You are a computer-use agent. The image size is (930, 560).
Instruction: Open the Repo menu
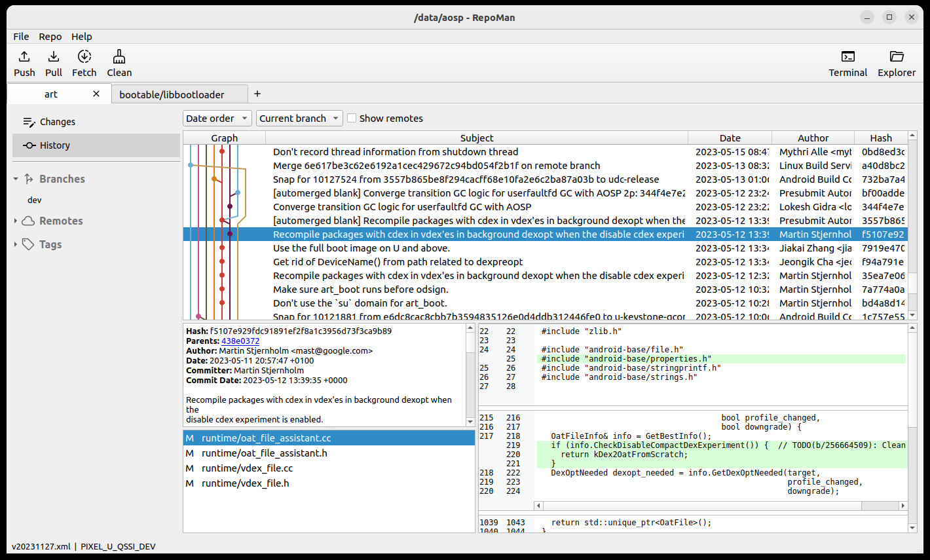click(50, 37)
